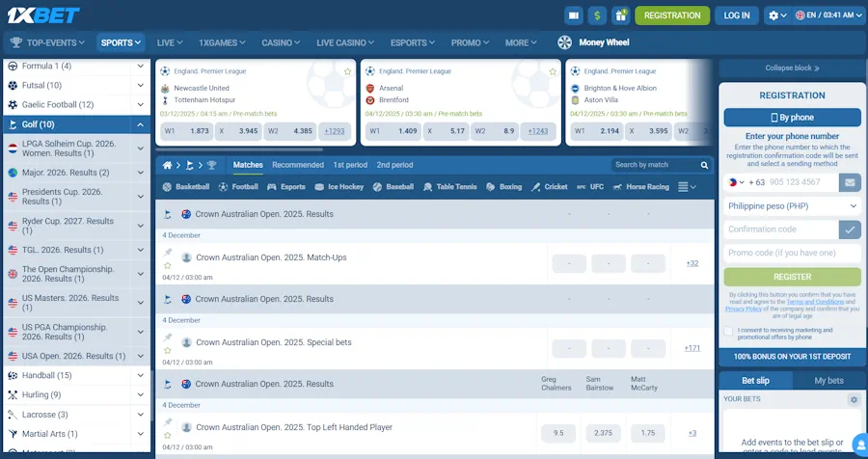Switch to the 1st period tab
Viewport: 868px width, 459px height.
tap(350, 165)
